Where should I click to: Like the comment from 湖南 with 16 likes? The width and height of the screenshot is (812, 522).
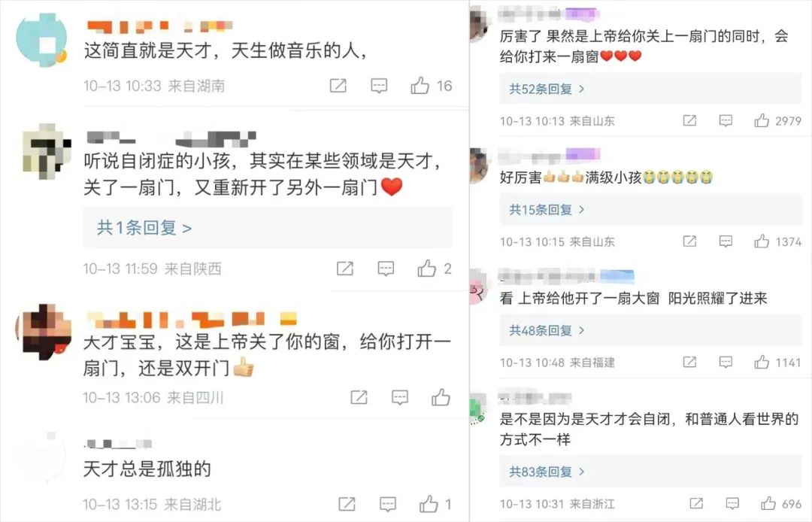[x=420, y=86]
